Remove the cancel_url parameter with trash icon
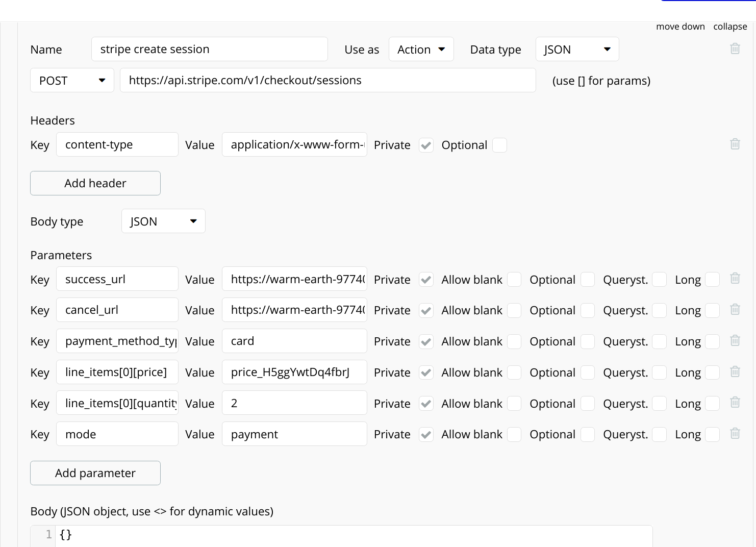 pos(735,309)
